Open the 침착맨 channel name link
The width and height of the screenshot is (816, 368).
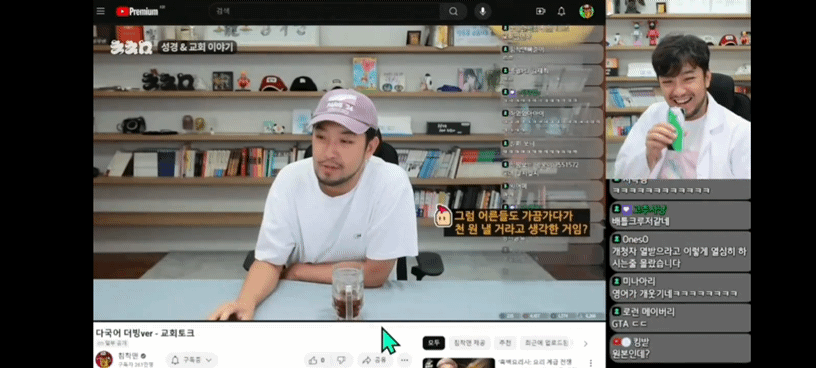click(129, 356)
